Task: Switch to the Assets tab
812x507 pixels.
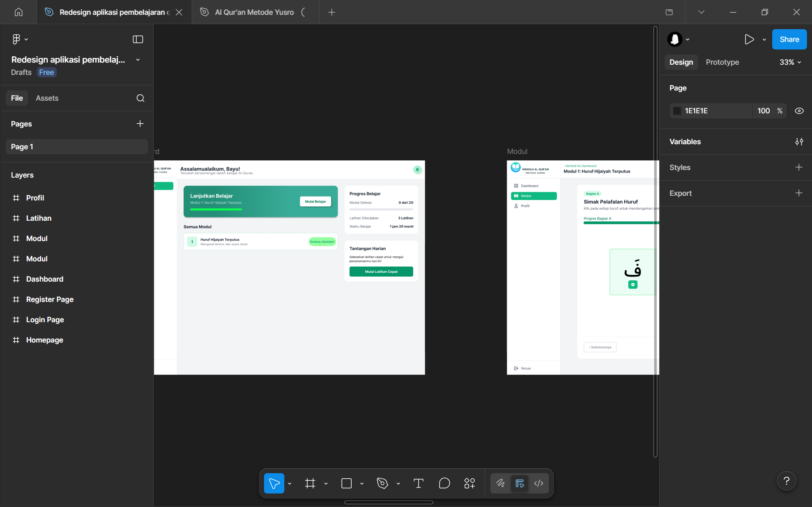Action: (47, 98)
